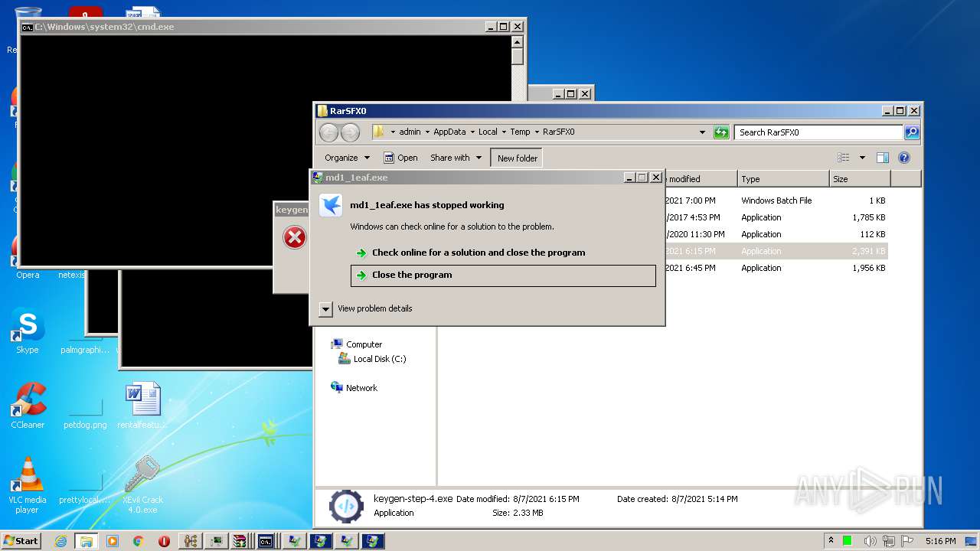
Task: Click cmd.exe window scrollbar up arrow
Action: [518, 41]
